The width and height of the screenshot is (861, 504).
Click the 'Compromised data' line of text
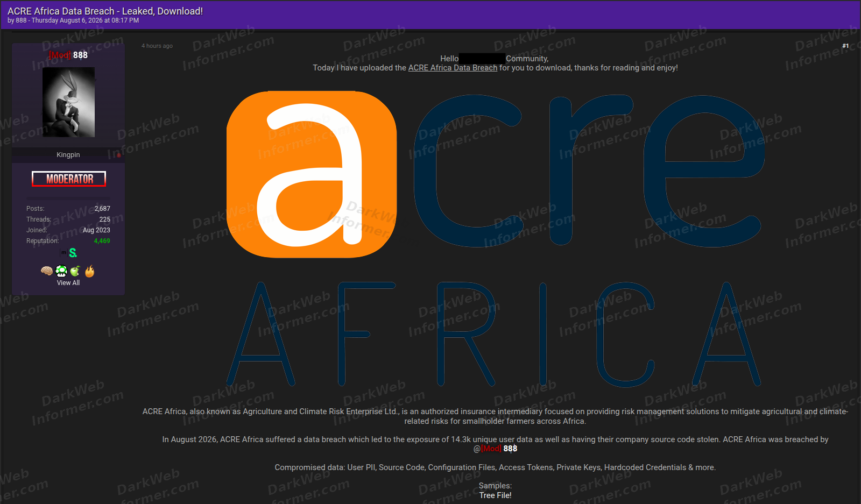pyautogui.click(x=495, y=467)
